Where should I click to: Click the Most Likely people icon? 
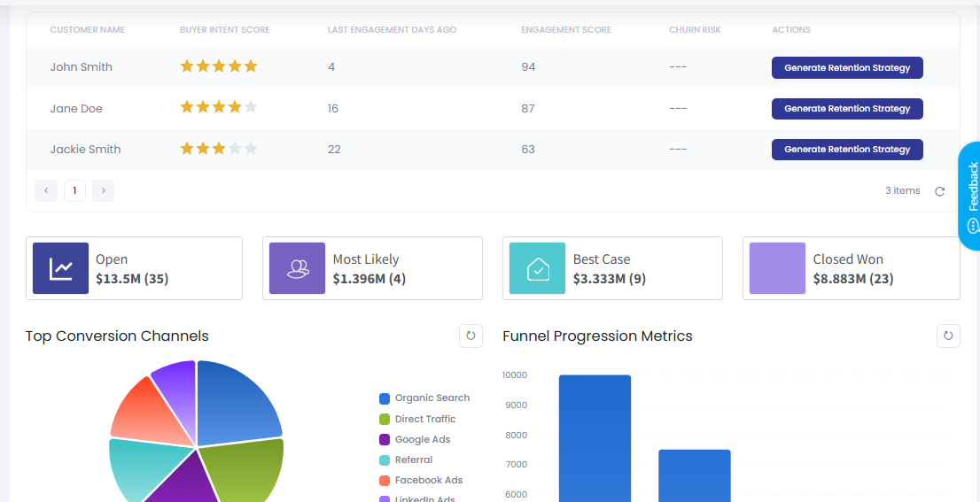tap(298, 268)
